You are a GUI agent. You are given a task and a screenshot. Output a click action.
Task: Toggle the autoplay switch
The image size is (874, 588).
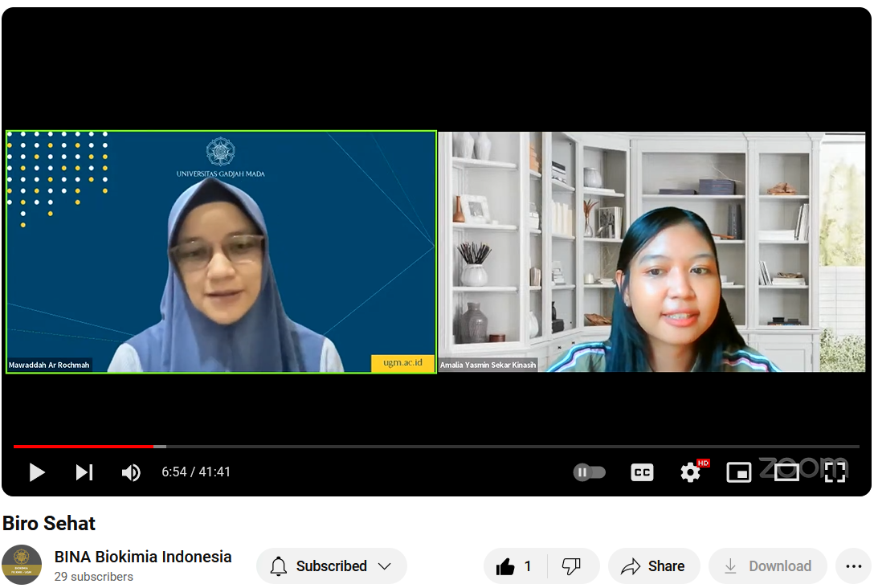(x=589, y=472)
